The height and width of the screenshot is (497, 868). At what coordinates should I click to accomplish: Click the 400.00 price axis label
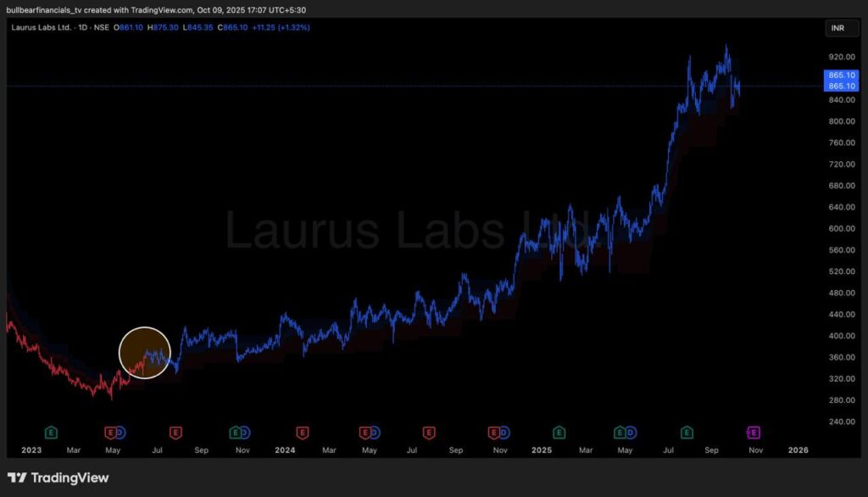click(x=842, y=336)
